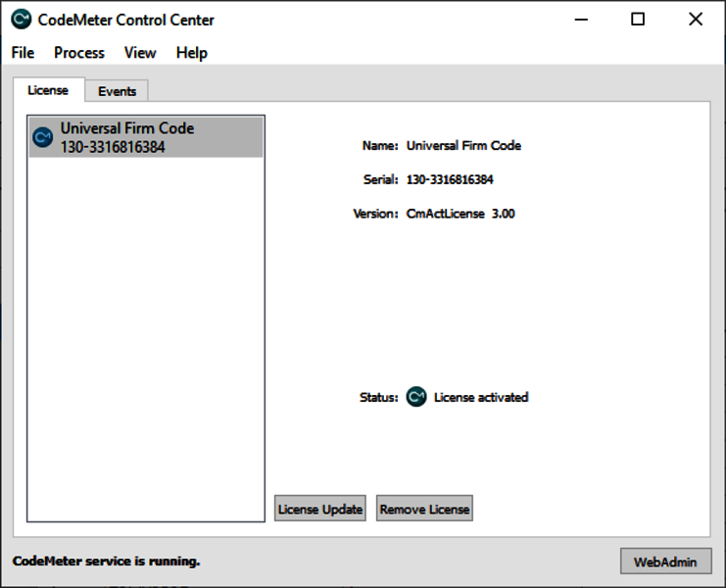Select the Universal Firm Code list entry
Screen dimensions: 726x588
(147, 137)
